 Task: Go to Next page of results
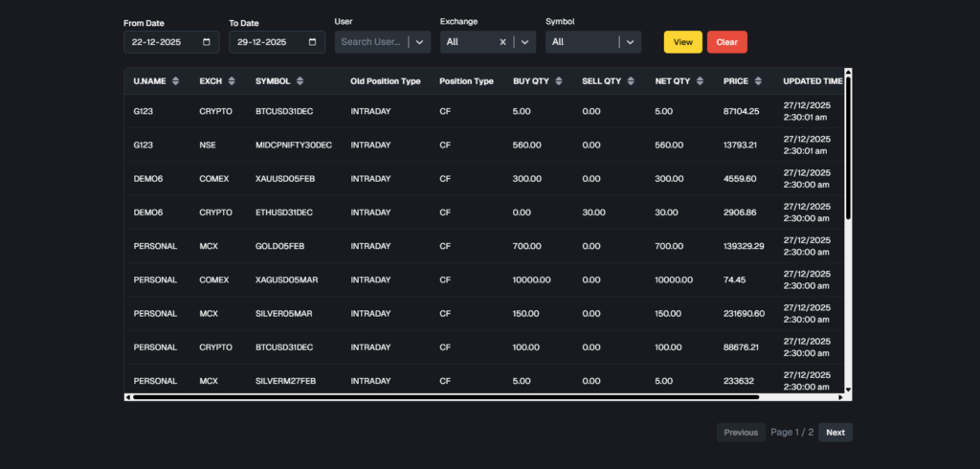coord(835,433)
